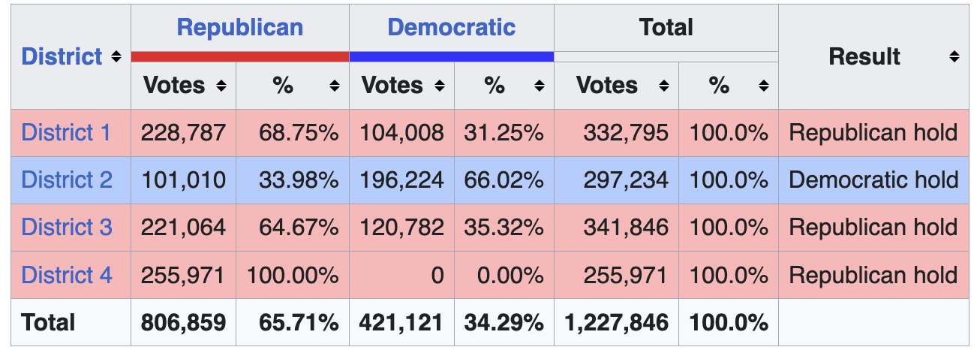
Task: Sort by Democratic percentage arrow icon
Action: click(x=539, y=86)
